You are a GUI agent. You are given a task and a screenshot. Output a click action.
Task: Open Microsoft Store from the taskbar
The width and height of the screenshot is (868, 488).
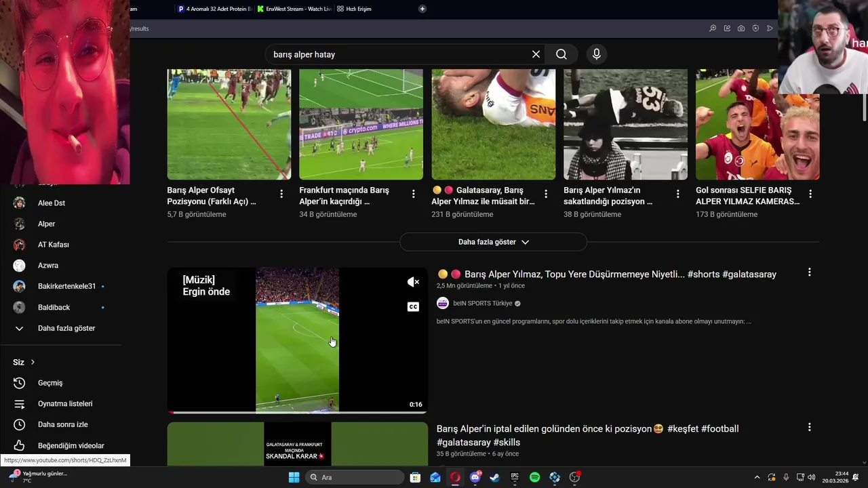(x=415, y=477)
